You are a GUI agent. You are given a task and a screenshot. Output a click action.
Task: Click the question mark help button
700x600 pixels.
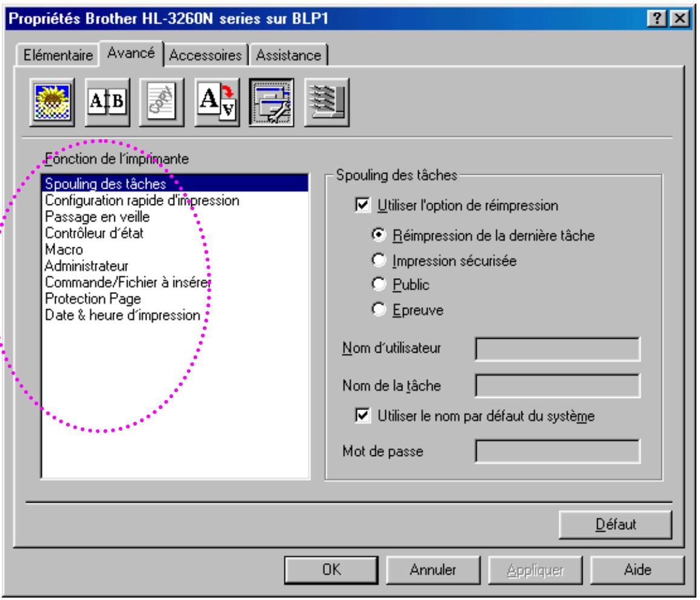[x=657, y=19]
